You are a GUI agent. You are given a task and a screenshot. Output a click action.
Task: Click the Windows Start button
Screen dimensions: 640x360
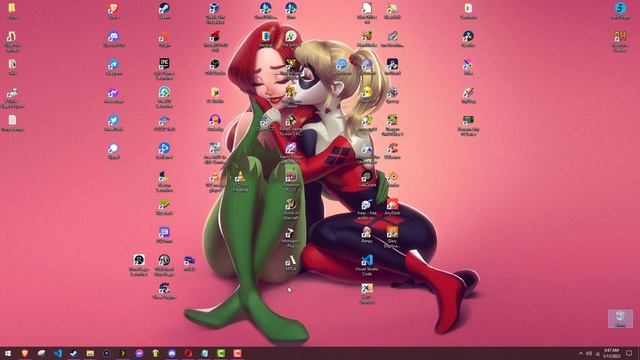click(x=8, y=353)
